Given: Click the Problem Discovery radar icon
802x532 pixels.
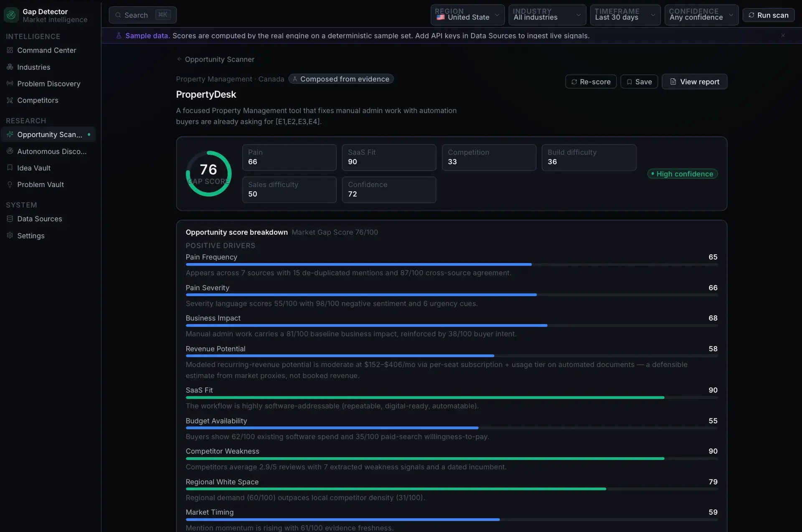Looking at the screenshot, I should click(10, 84).
